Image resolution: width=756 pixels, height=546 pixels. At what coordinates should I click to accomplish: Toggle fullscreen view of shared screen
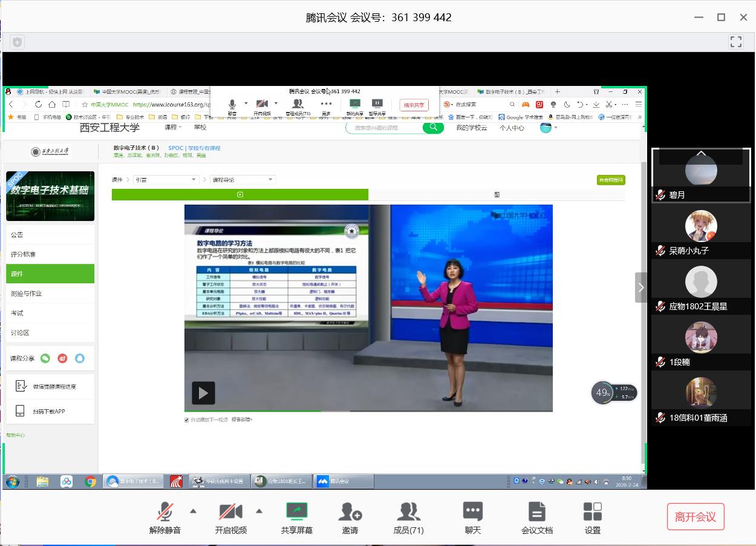(x=735, y=42)
